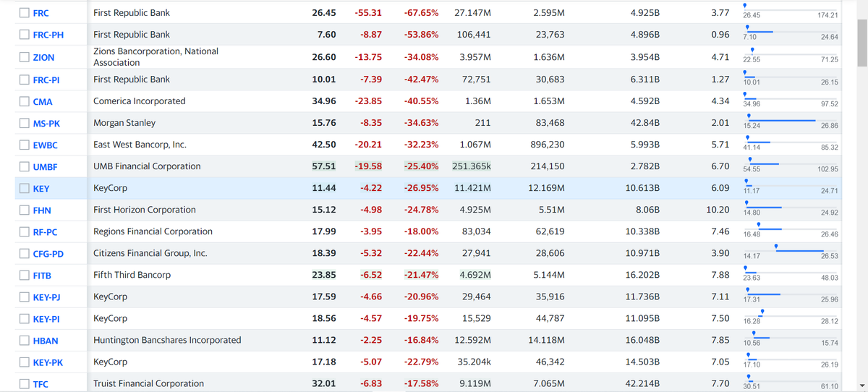Click UMBF volume 251.365k cell
The image size is (868, 392).
pyautogui.click(x=472, y=166)
